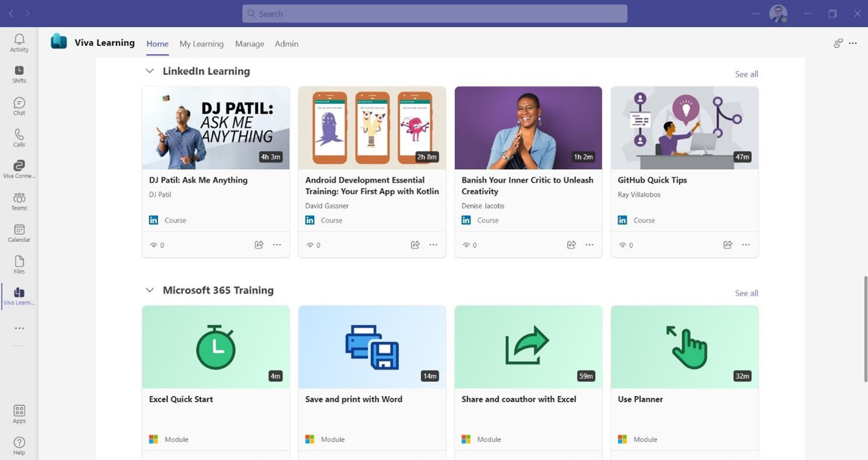Share the DJ Patil: Ask Me Anything course
This screenshot has width=868, height=460.
click(259, 245)
